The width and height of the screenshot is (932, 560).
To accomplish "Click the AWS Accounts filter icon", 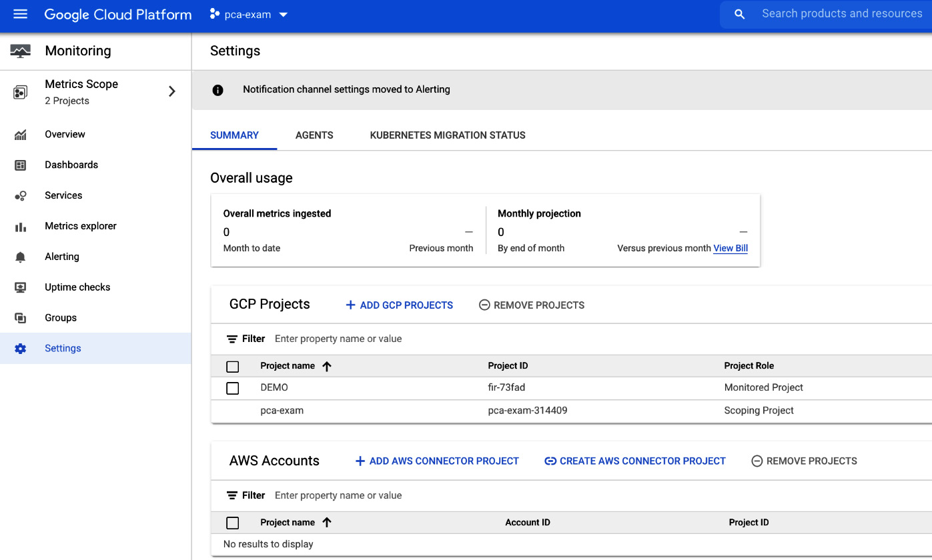I will pyautogui.click(x=232, y=496).
